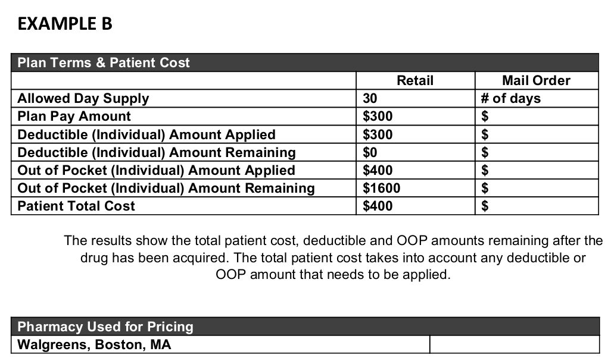Click the results explanation paragraph
Screen dimensions: 611x364
coord(333,258)
